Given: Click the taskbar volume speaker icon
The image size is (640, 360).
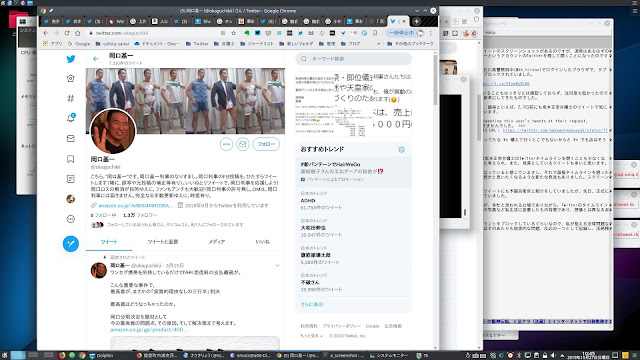Looking at the screenshot, I should pyautogui.click(x=553, y=356).
